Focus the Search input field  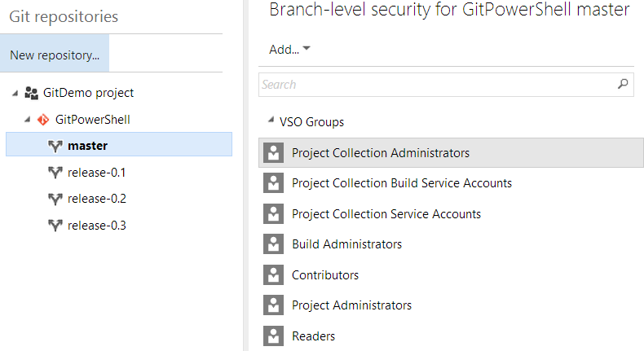pyautogui.click(x=446, y=85)
